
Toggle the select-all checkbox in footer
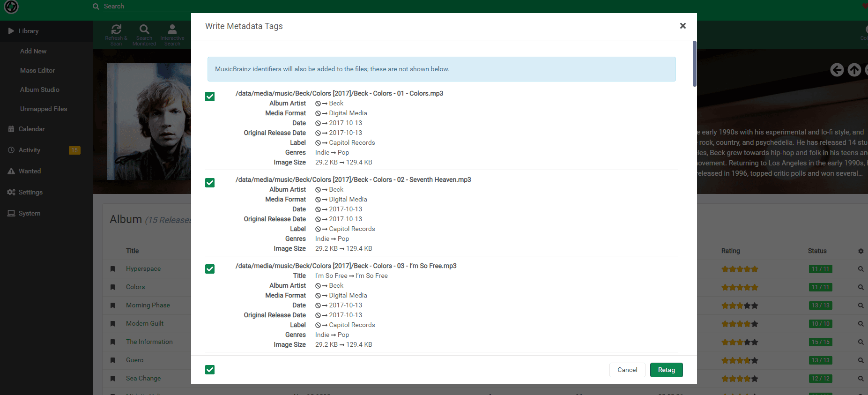(210, 370)
